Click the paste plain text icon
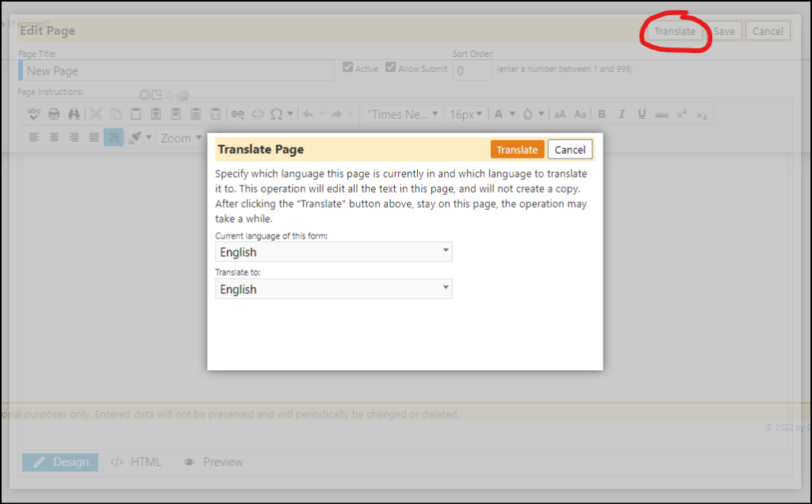Viewport: 812px width, 504px height. click(x=196, y=114)
